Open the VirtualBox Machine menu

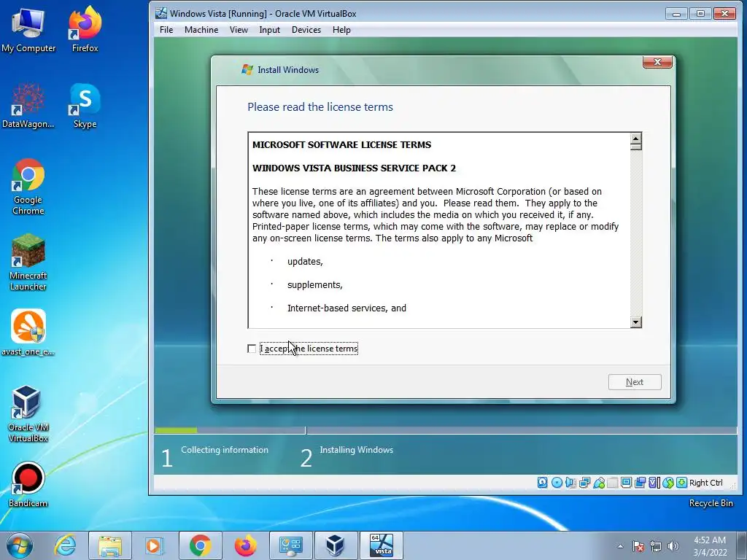(x=201, y=30)
